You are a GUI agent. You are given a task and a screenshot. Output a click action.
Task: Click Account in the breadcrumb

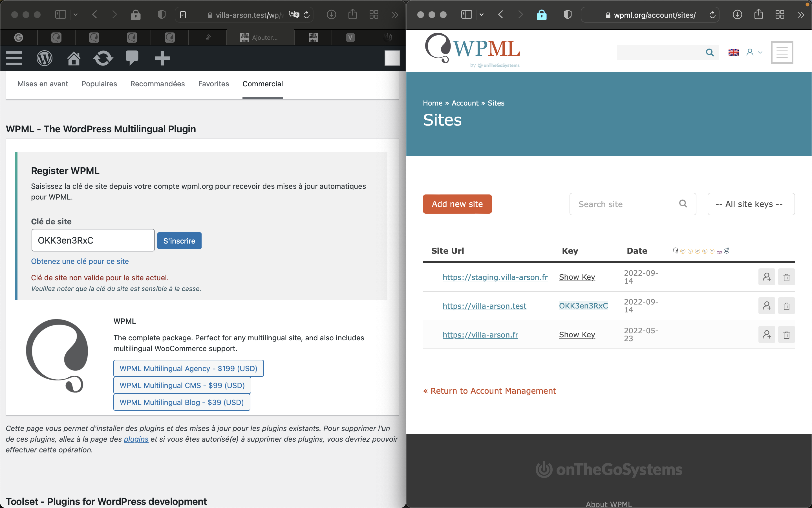465,103
